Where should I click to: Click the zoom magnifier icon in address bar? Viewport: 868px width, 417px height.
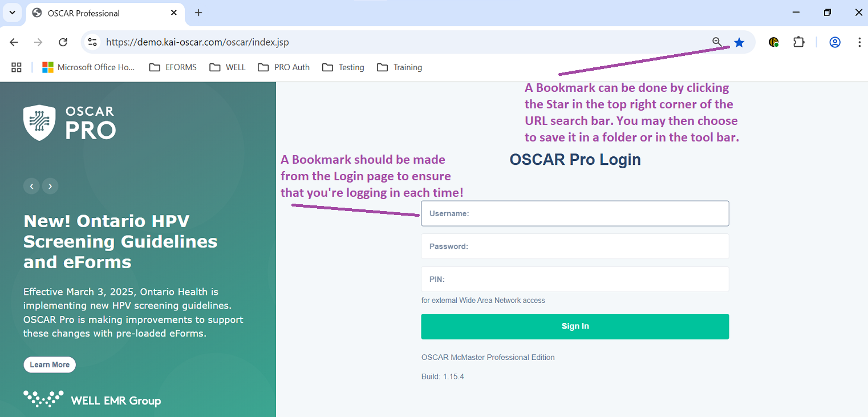(x=717, y=42)
